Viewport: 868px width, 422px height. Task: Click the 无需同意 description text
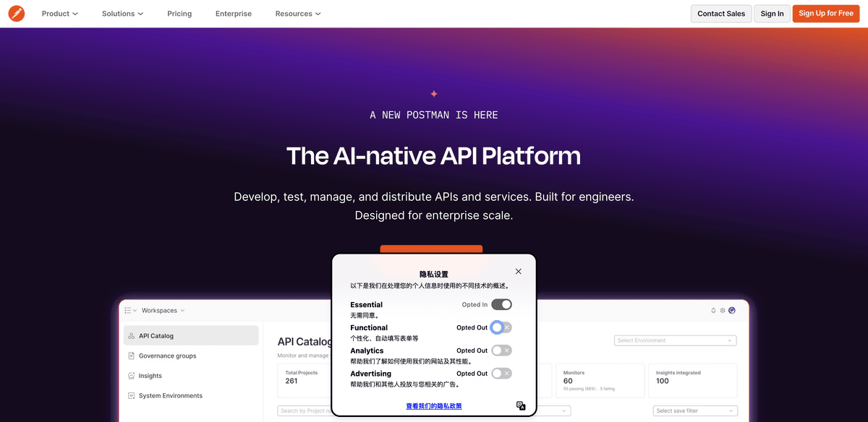[365, 315]
